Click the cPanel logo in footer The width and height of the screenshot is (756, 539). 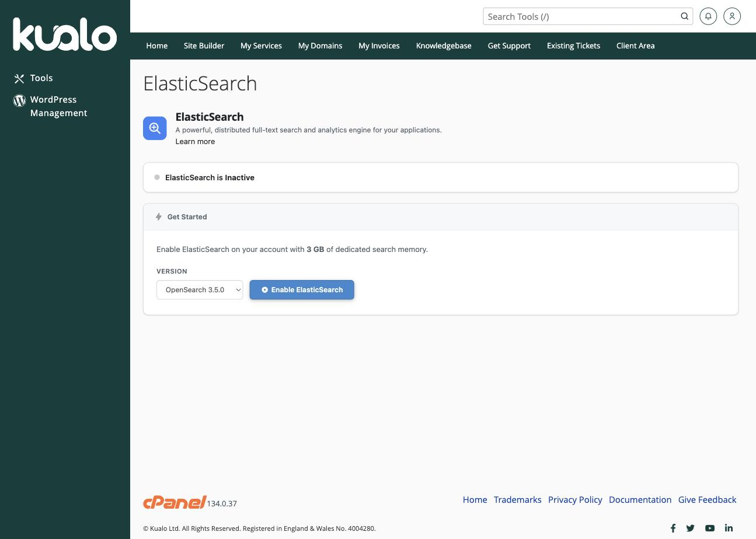[175, 502]
